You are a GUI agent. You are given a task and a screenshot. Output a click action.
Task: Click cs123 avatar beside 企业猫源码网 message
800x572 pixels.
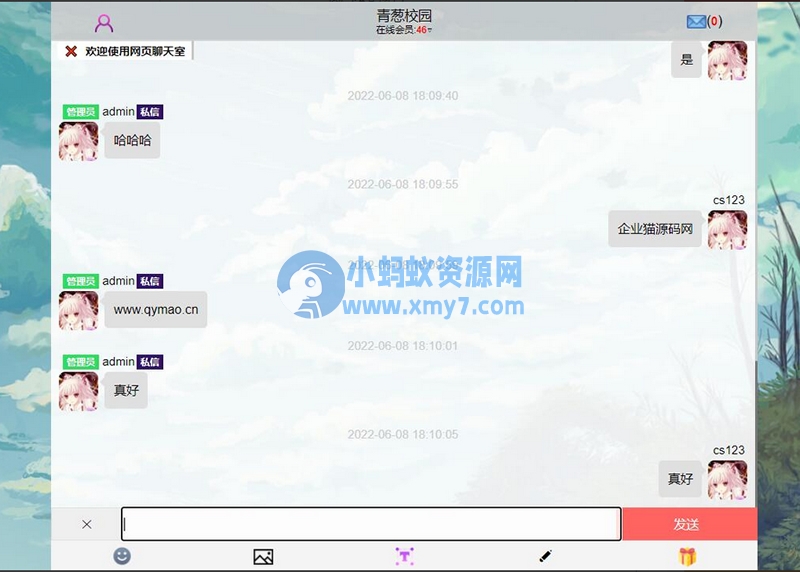728,230
